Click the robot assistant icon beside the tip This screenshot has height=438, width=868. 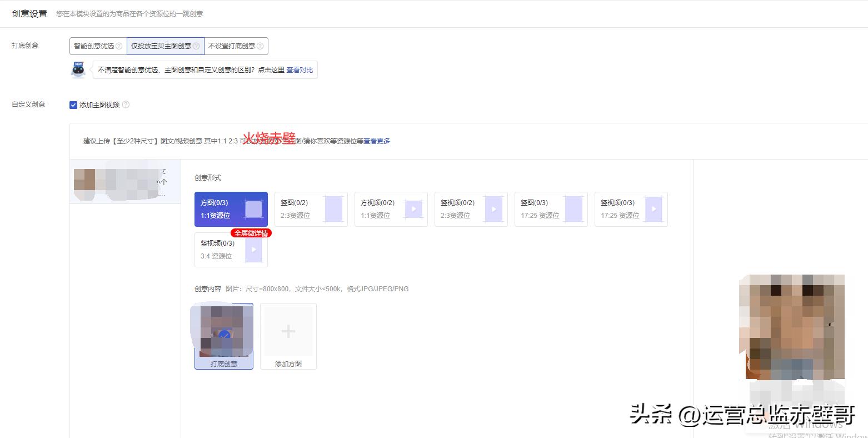click(x=78, y=70)
